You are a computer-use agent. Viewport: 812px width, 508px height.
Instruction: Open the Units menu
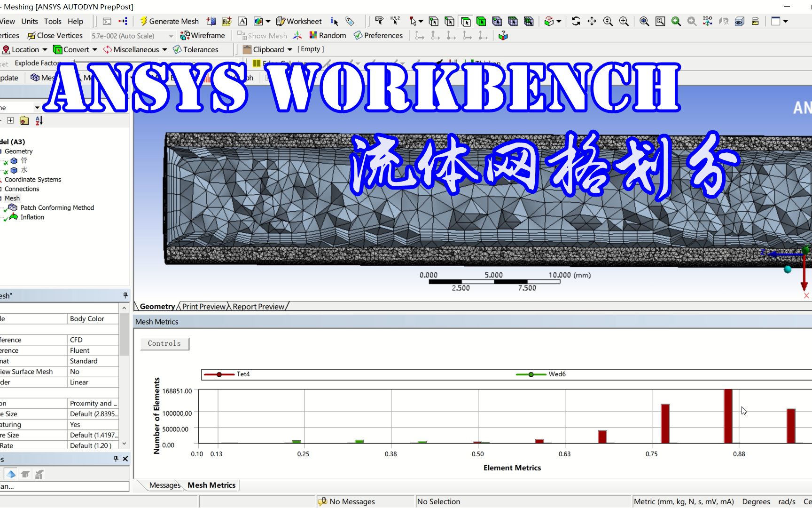30,21
